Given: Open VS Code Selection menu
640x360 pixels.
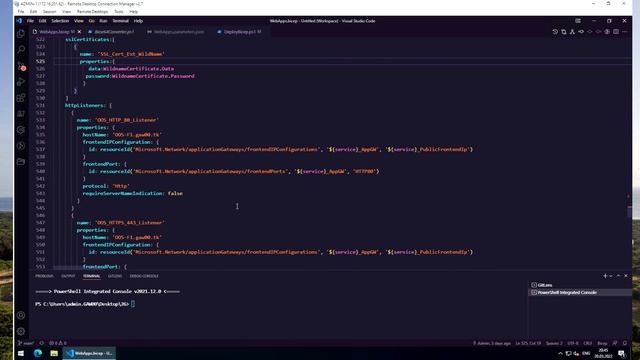Looking at the screenshot, I should (60, 21).
